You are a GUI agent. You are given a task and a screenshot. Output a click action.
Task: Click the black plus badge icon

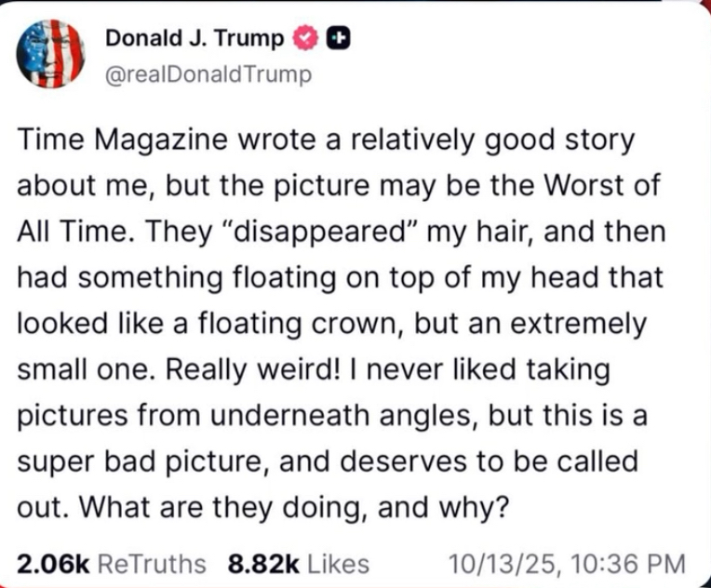(x=340, y=38)
